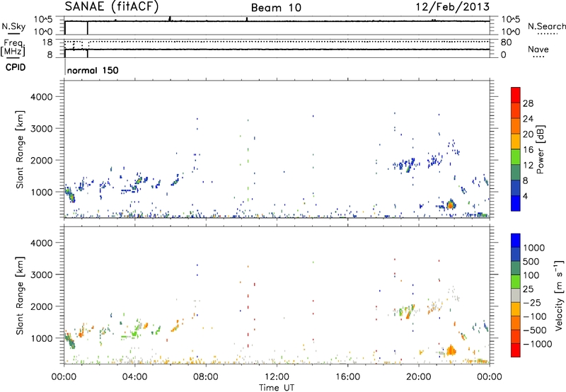Pick the Velocity segment between -100 and -25
Image resolution: width=566 pixels, height=392 pixels.
click(516, 309)
